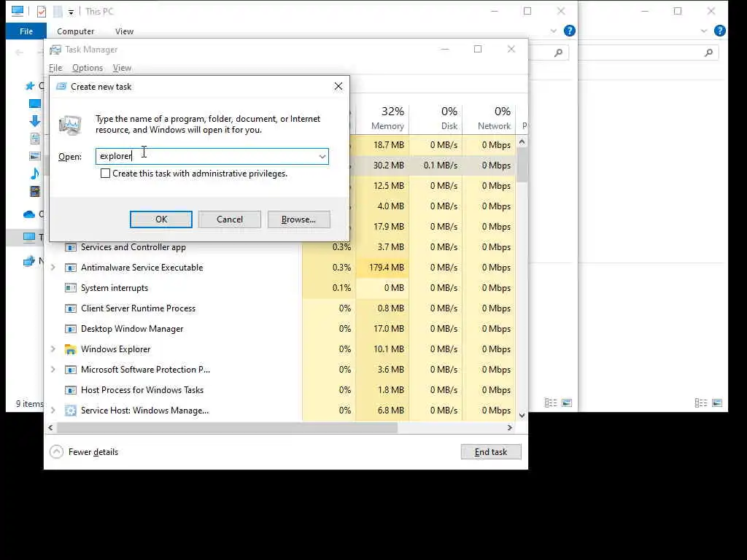The height and width of the screenshot is (560, 747).
Task: Select Downloads arrow in navigation pane
Action: [x=35, y=121]
